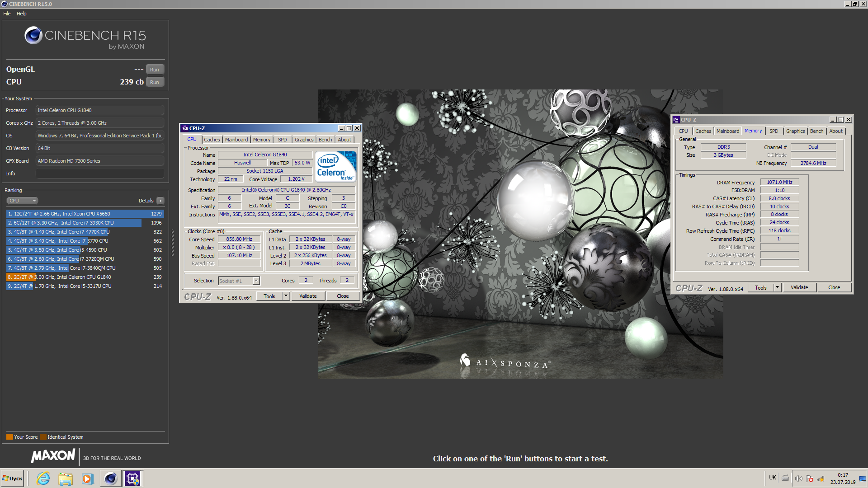
Task: Click CPU-Z chip icon in Memory window title bar
Action: (676, 120)
